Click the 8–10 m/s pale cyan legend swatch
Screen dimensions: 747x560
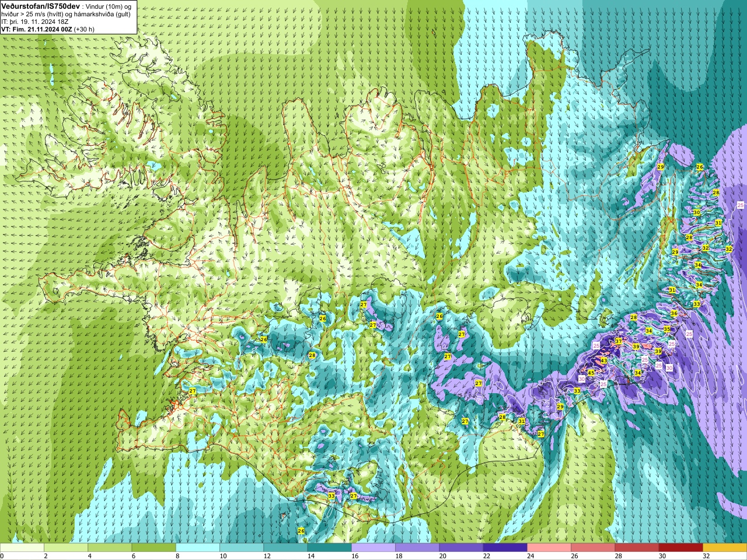(x=198, y=548)
